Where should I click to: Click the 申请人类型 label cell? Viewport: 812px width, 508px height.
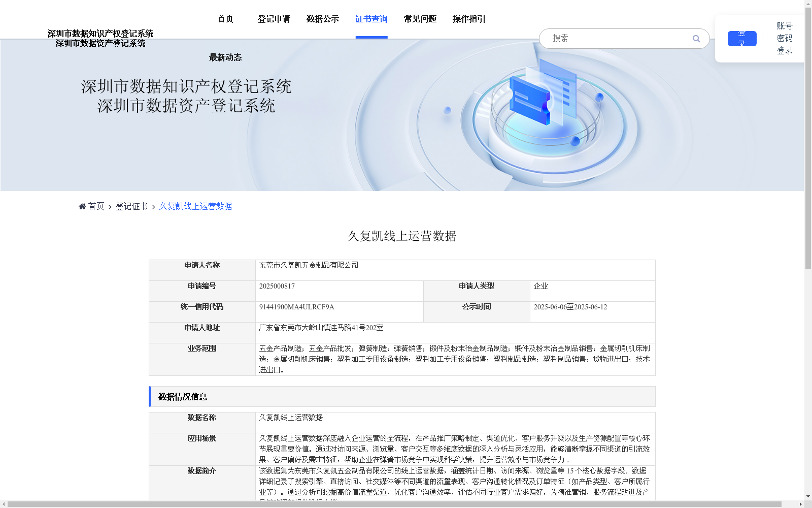click(477, 291)
